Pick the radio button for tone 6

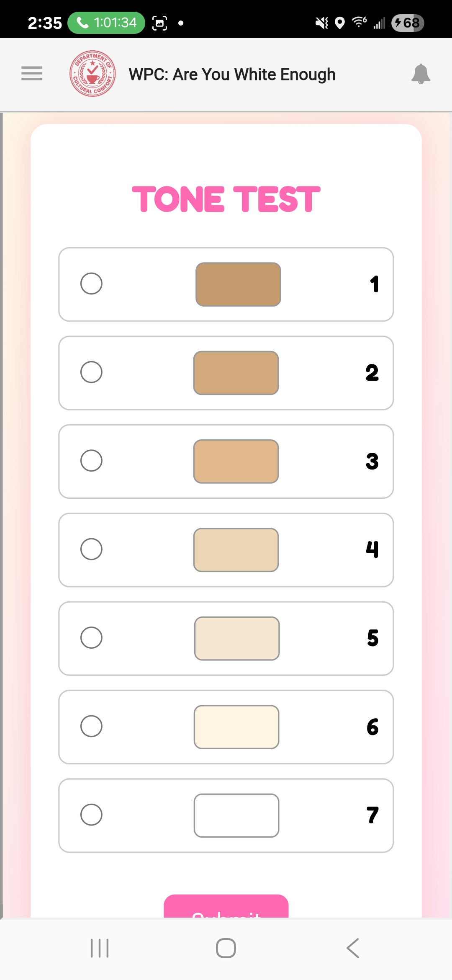(x=91, y=726)
